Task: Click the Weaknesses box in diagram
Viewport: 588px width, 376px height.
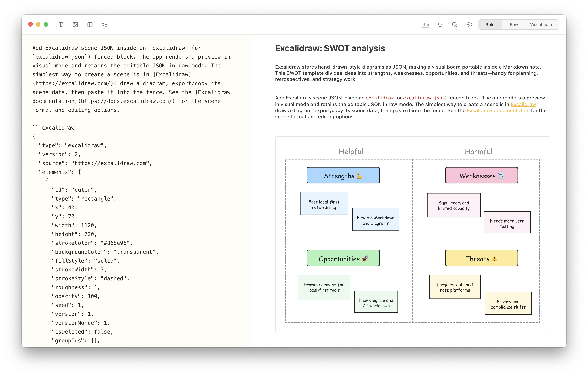Action: (481, 175)
